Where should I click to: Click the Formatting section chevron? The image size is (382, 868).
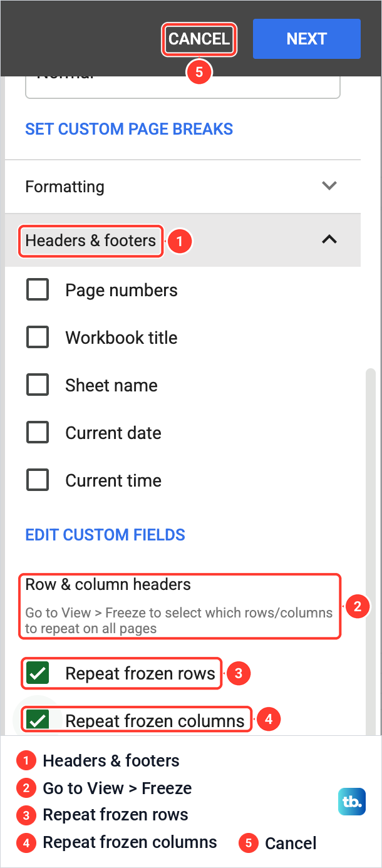[x=329, y=186]
